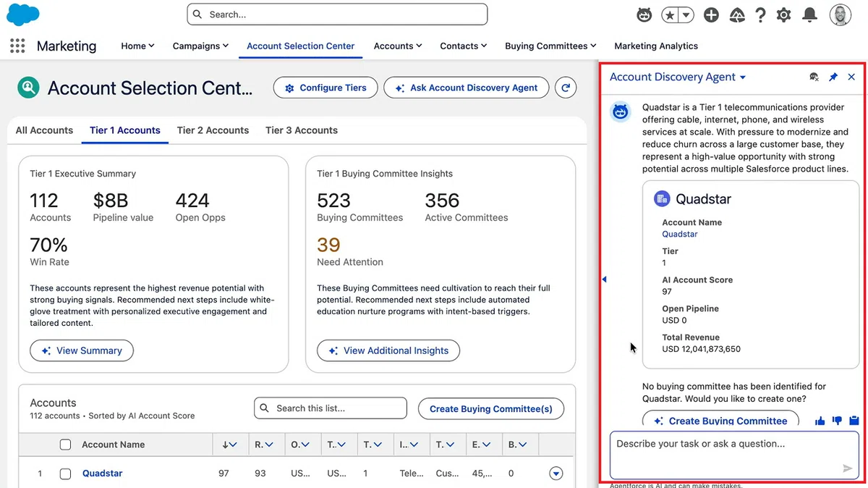Pin the Account Discovery Agent panel

(x=833, y=77)
